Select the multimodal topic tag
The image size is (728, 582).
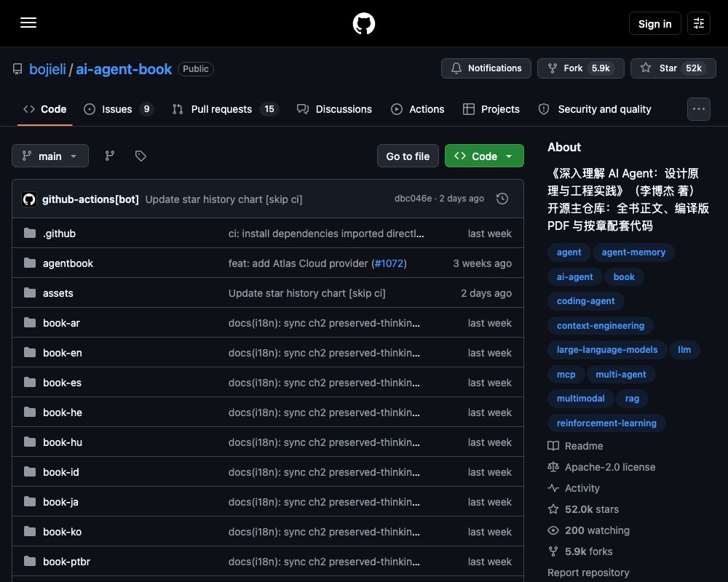coord(580,398)
